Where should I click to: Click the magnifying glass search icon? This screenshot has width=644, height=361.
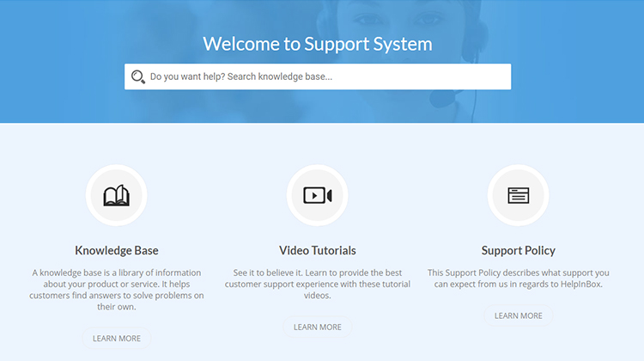pyautogui.click(x=138, y=76)
